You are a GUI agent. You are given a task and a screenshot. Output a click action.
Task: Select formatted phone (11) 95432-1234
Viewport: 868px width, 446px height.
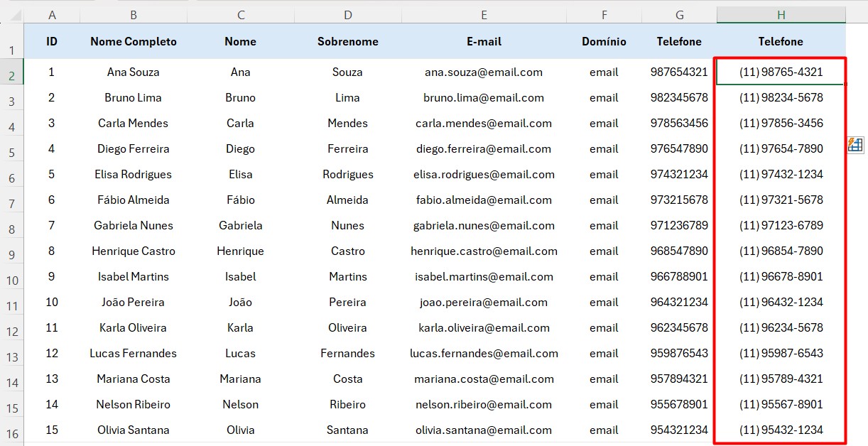coord(781,430)
